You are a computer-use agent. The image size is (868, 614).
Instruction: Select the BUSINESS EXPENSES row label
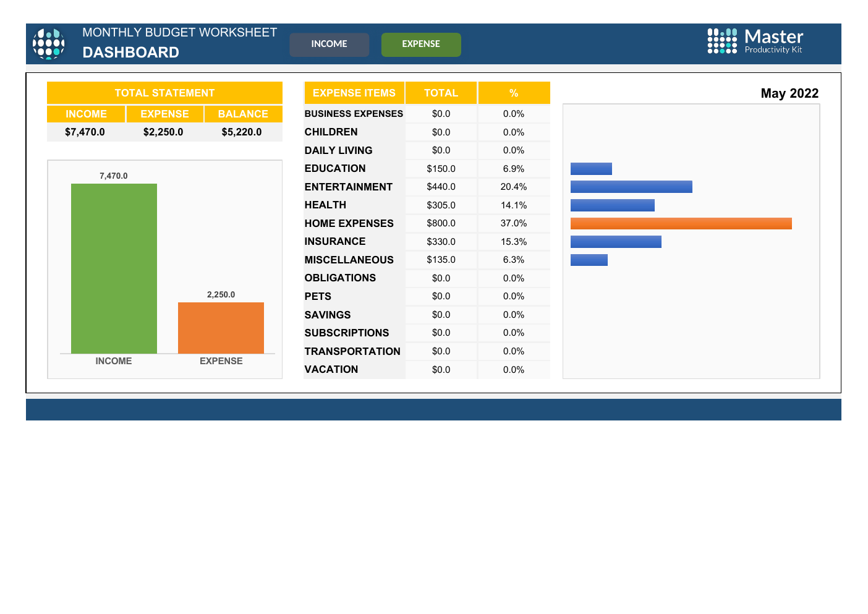(x=354, y=114)
